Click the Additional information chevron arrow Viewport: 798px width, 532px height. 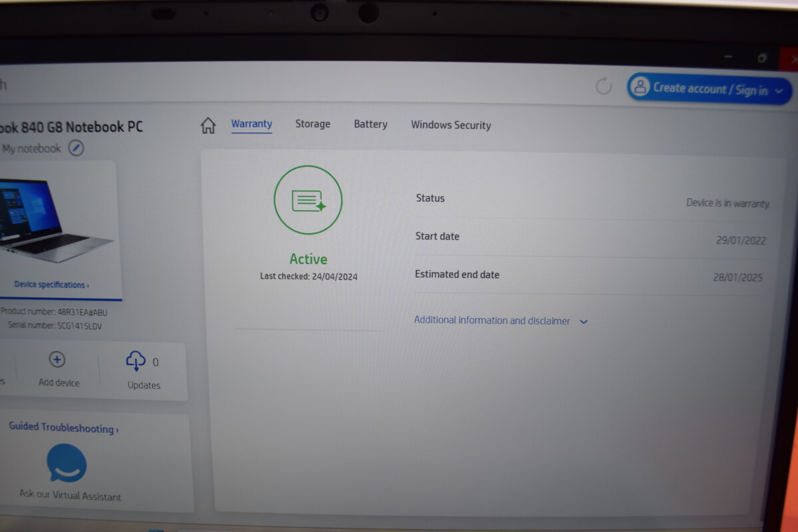pos(584,322)
